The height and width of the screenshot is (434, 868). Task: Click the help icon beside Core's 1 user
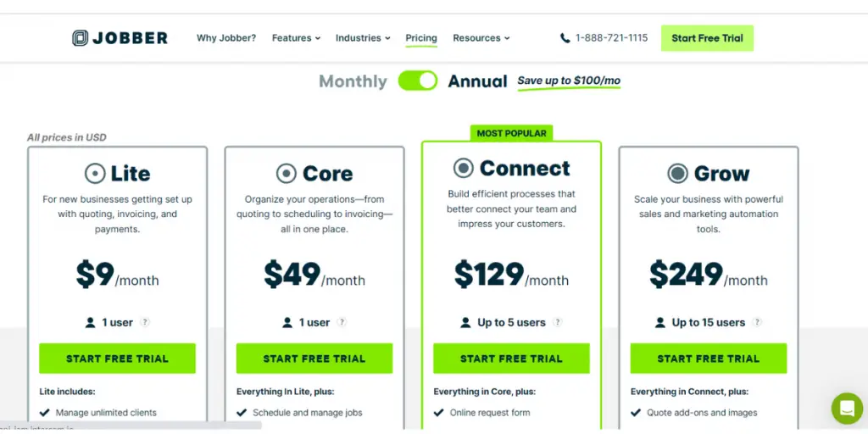click(342, 322)
